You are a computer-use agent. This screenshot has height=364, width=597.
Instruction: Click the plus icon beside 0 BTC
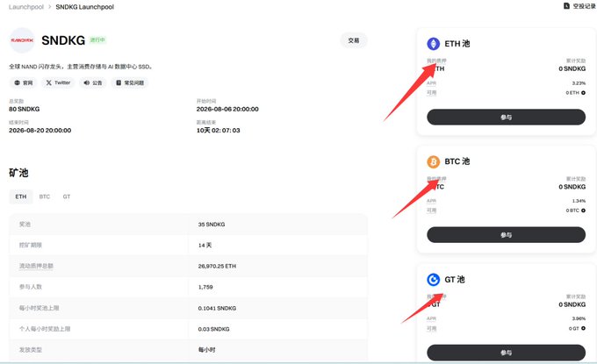click(x=583, y=211)
